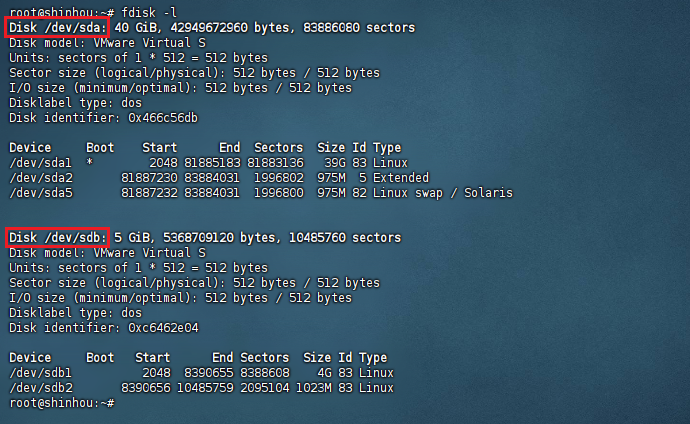Click the boot asterisk for /dev/sda1

click(x=90, y=163)
